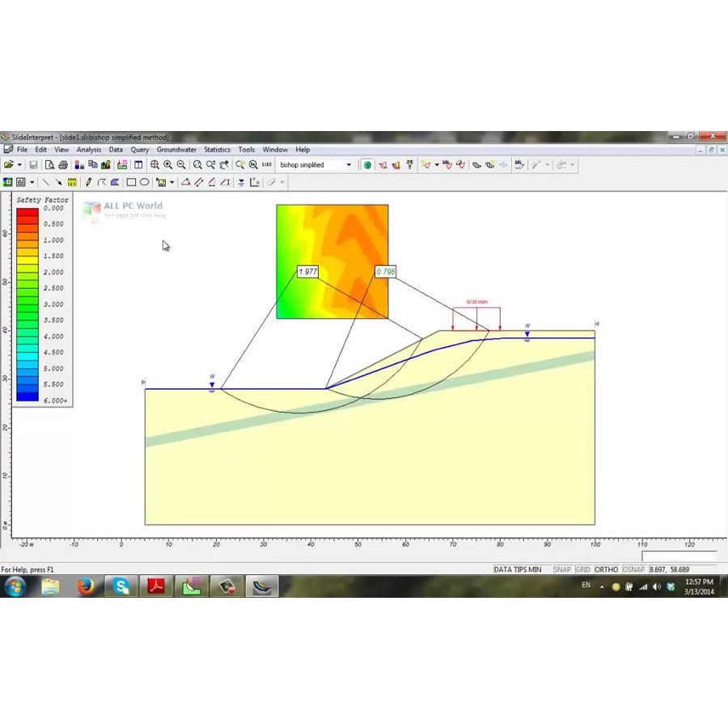Click the graph query icon

(447, 165)
